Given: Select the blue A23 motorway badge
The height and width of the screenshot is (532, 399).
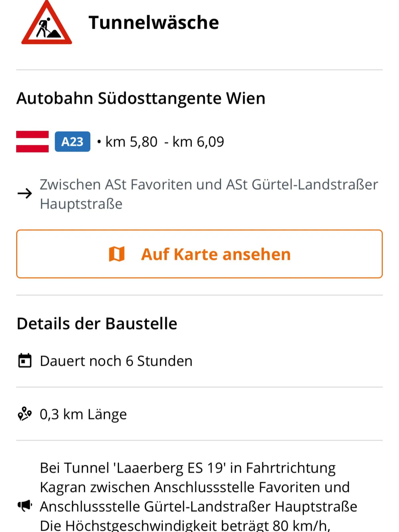Looking at the screenshot, I should tap(72, 142).
